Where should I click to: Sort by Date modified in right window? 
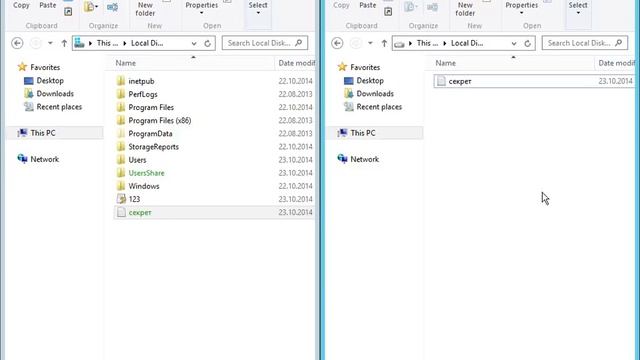point(616,63)
